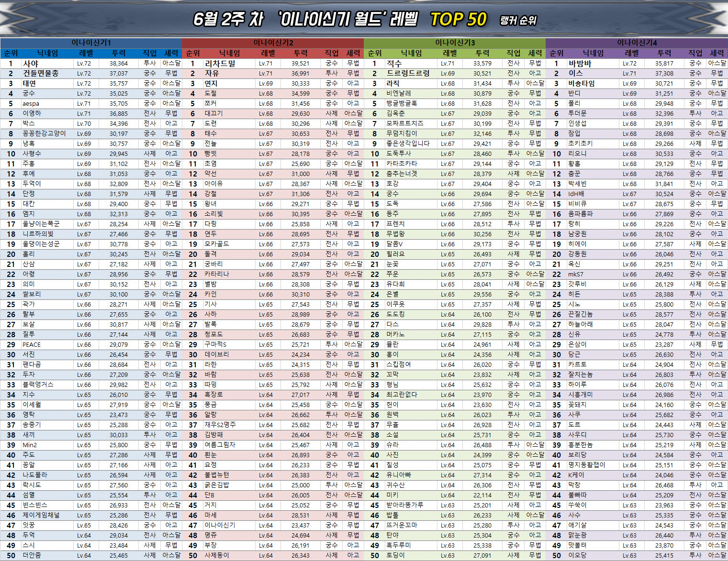Image resolution: width=728 pixels, height=561 pixels.
Task: Select nickname 여름그림자
Action: 220,445
